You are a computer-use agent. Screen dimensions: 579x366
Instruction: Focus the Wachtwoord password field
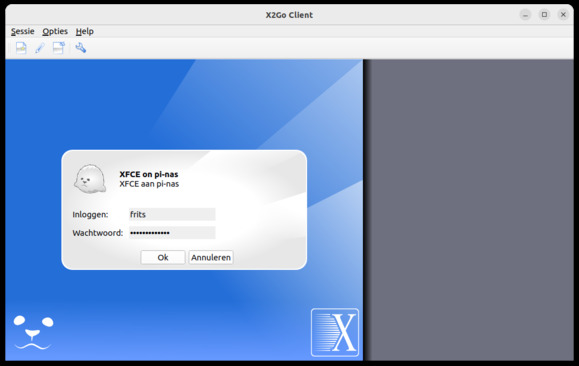pos(172,233)
